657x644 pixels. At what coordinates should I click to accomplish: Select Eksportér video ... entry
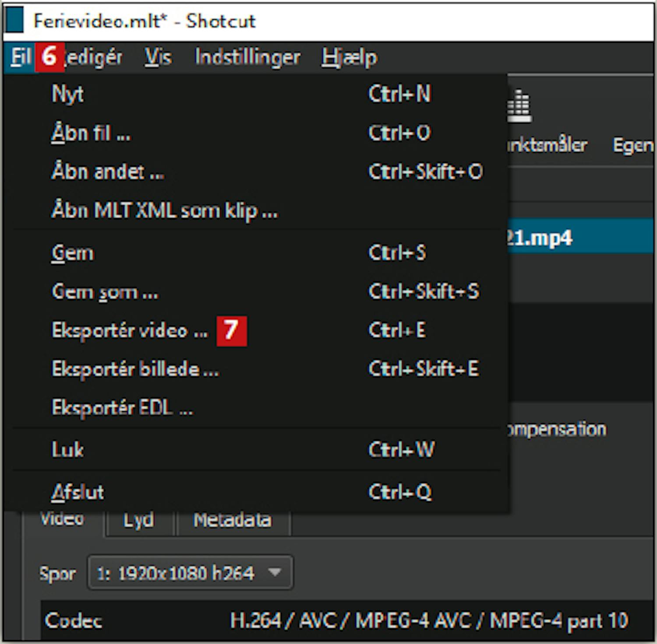click(256, 330)
